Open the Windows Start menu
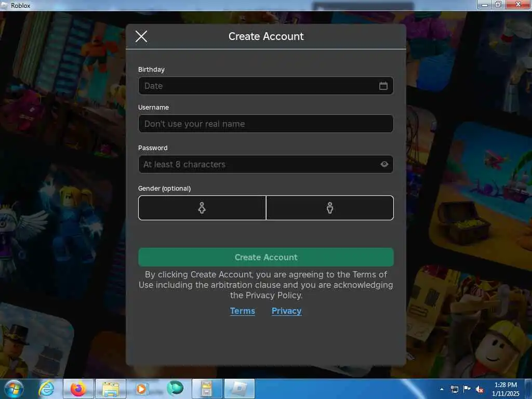 pos(14,389)
